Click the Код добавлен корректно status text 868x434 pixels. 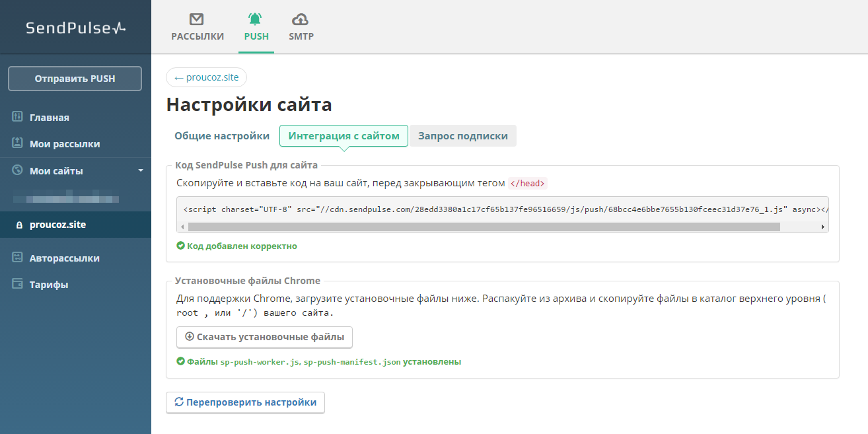click(242, 246)
